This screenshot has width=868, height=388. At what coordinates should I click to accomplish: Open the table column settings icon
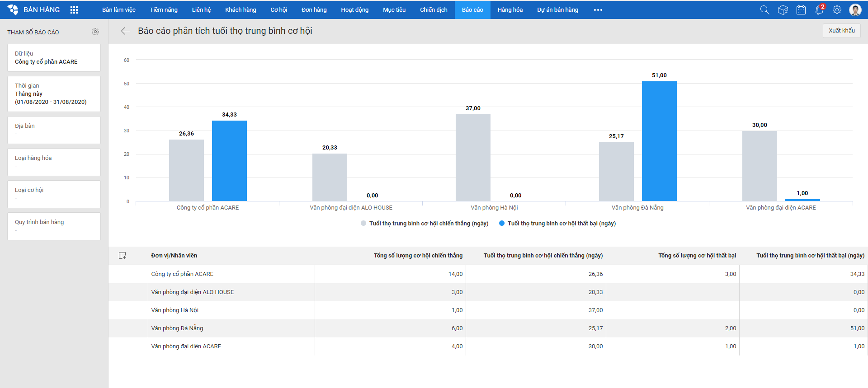point(123,256)
